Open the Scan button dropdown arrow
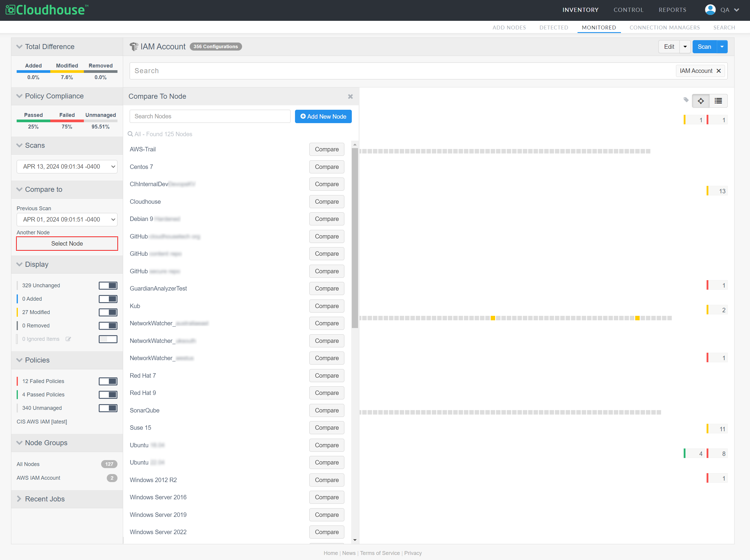Image resolution: width=750 pixels, height=560 pixels. coord(722,47)
